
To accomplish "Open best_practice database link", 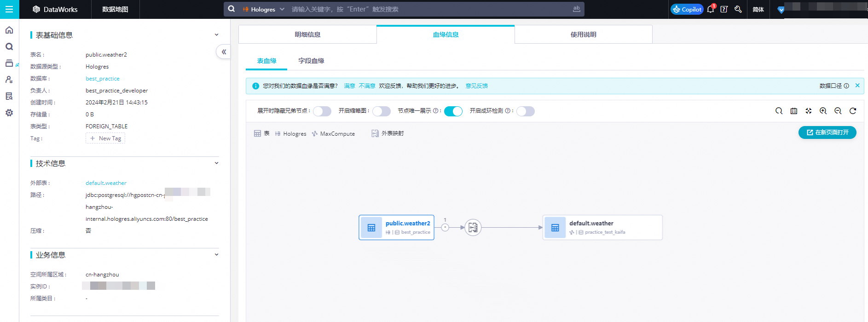I will (102, 79).
